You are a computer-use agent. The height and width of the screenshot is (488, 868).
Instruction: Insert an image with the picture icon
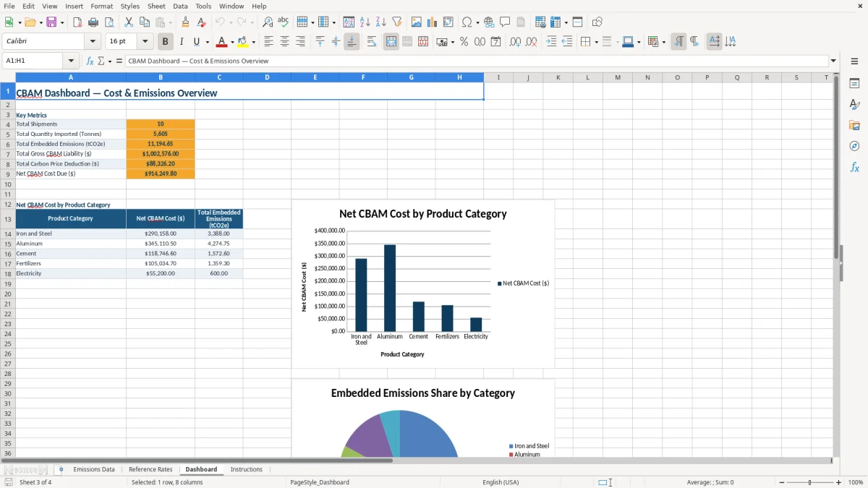tap(417, 22)
